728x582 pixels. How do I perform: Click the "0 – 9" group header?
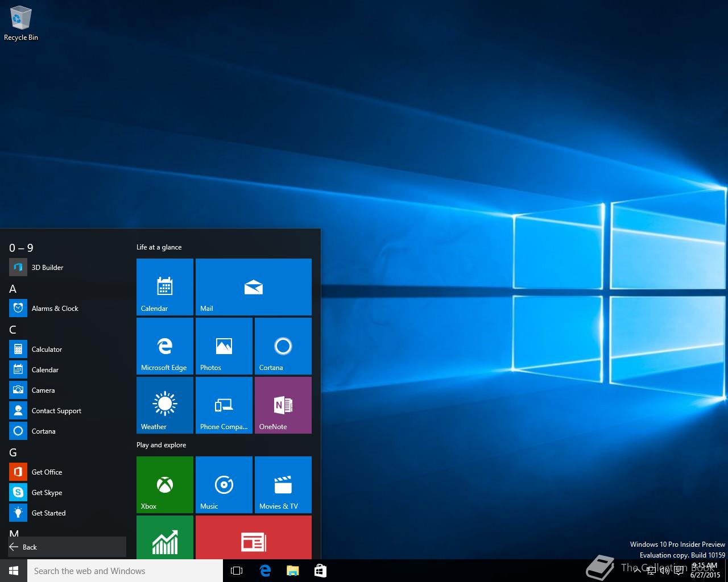[22, 248]
